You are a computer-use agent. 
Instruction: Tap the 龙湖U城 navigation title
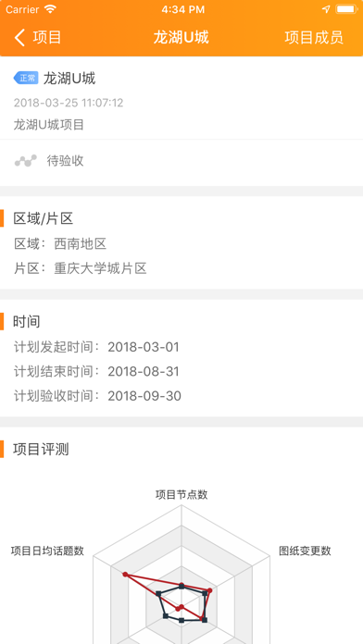(181, 37)
